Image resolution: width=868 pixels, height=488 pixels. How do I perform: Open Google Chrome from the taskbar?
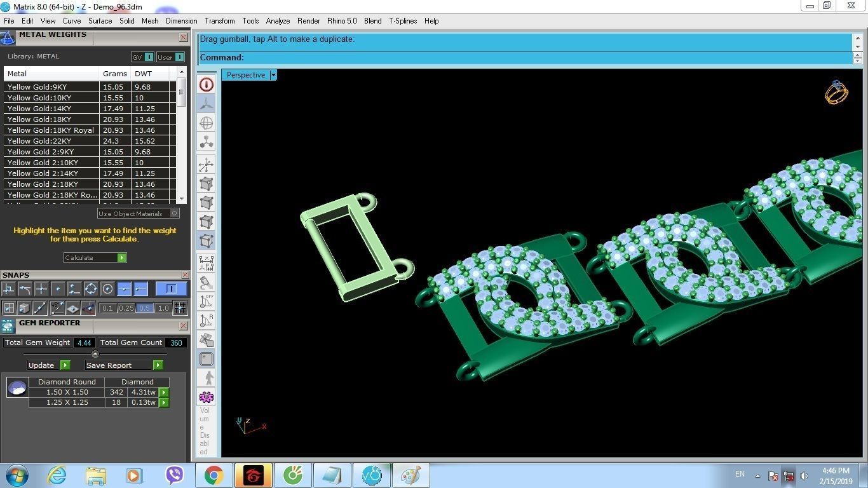(214, 475)
